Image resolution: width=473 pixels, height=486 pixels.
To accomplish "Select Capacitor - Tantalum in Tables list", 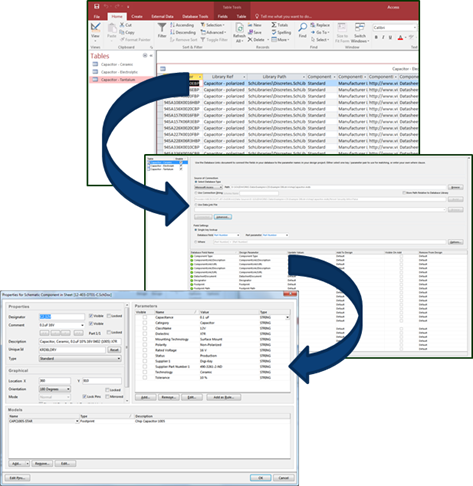I will pyautogui.click(x=118, y=80).
